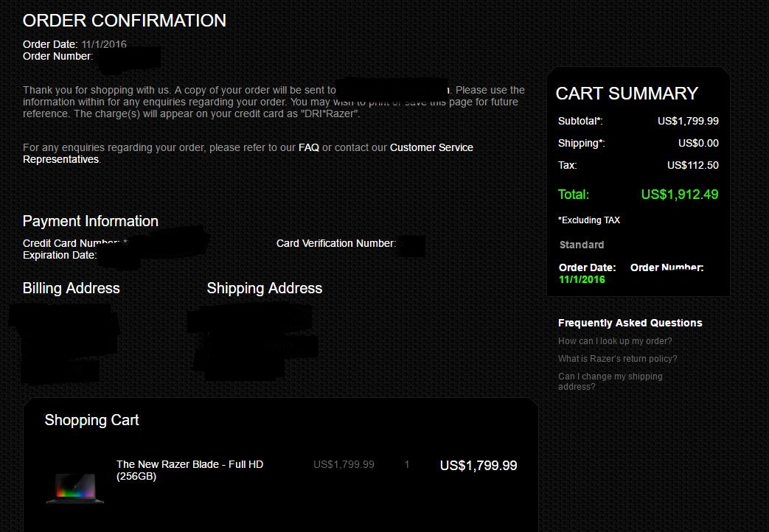Click the Cart Summary heading
Viewport: 769px width, 532px height.
626,93
